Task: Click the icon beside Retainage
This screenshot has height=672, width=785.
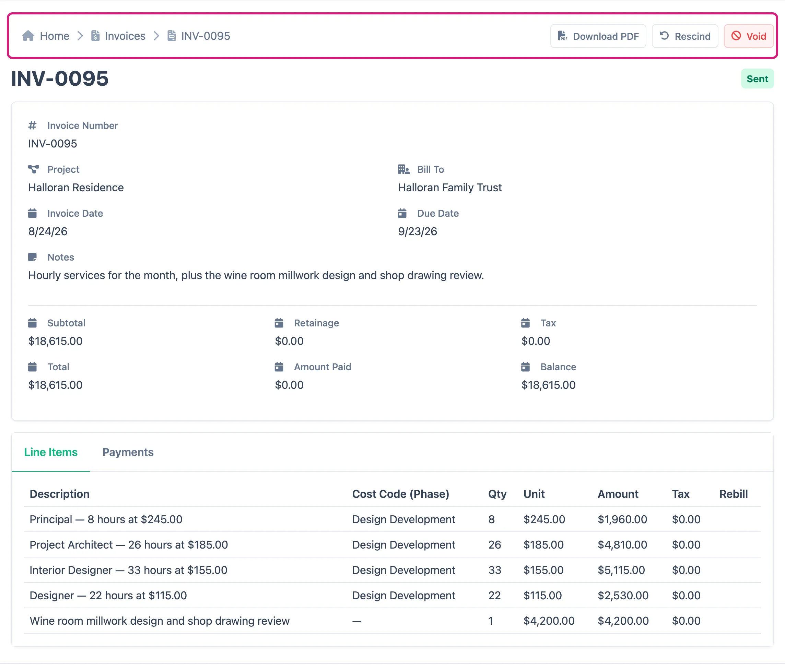Action: 279,323
